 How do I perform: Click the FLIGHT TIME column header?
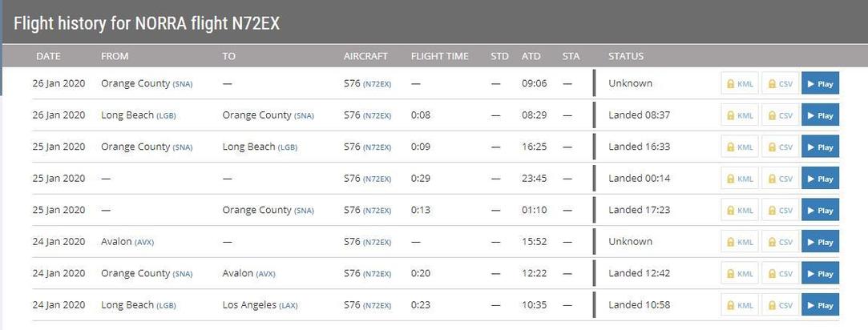pos(439,56)
